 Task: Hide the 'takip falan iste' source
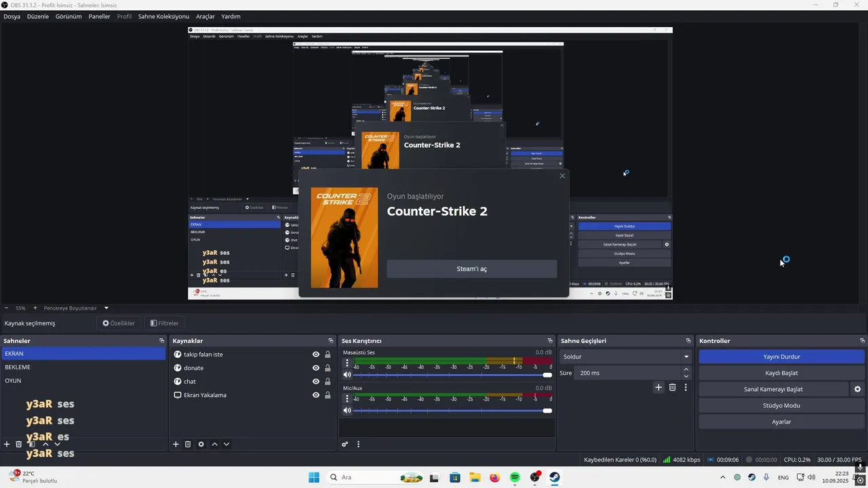tap(316, 354)
